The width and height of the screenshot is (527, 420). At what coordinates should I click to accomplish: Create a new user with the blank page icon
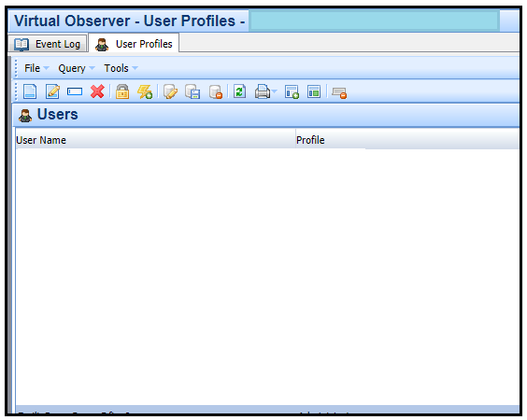[30, 91]
